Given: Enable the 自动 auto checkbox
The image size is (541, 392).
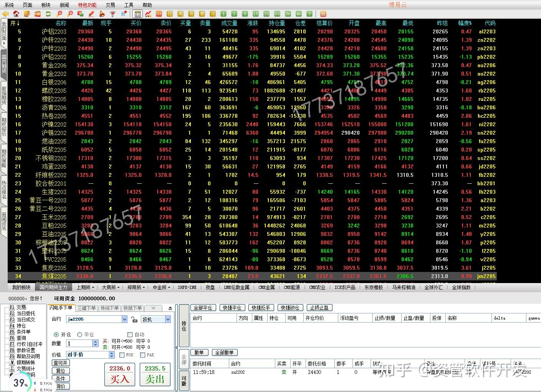Looking at the screenshot, I should 130,334.
